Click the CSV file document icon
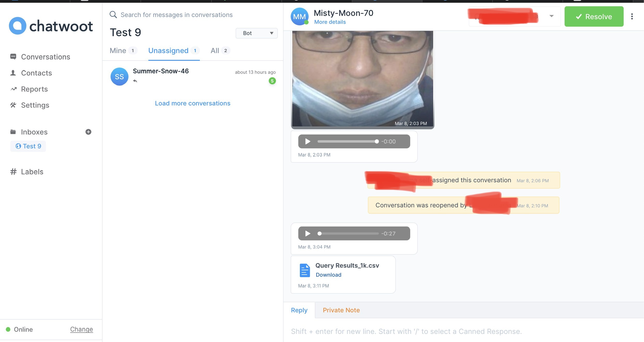Image resolution: width=644 pixels, height=342 pixels. pos(305,270)
